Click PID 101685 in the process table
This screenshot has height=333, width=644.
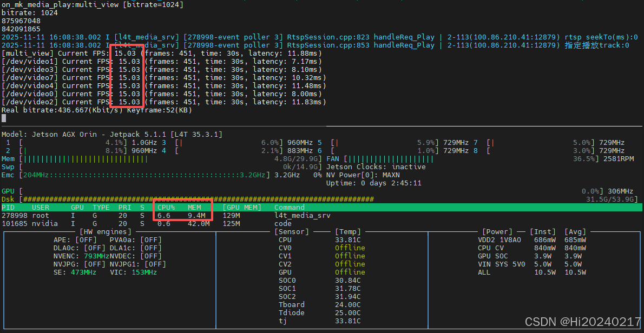click(15, 224)
